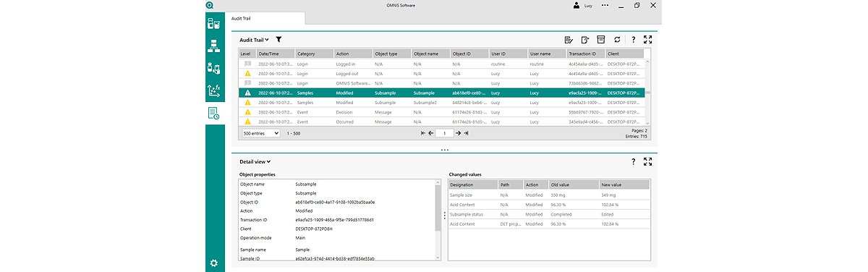Open the sample racks sidebar icon
Image resolution: width=868 pixels, height=272 pixels.
click(x=214, y=69)
